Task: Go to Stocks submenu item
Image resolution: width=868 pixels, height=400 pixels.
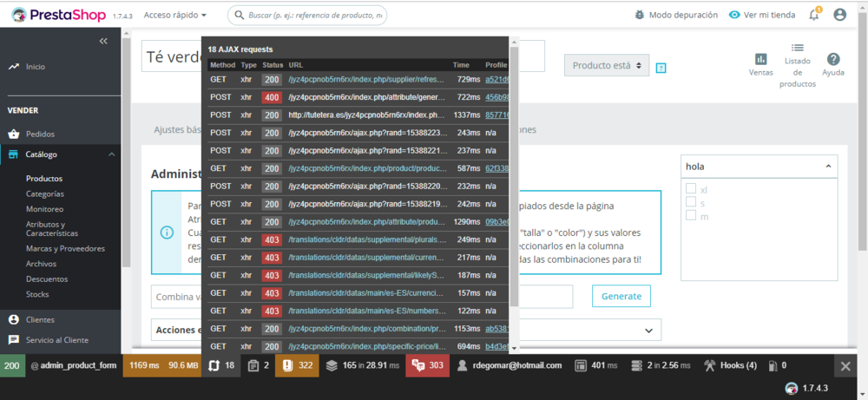Action: point(37,294)
